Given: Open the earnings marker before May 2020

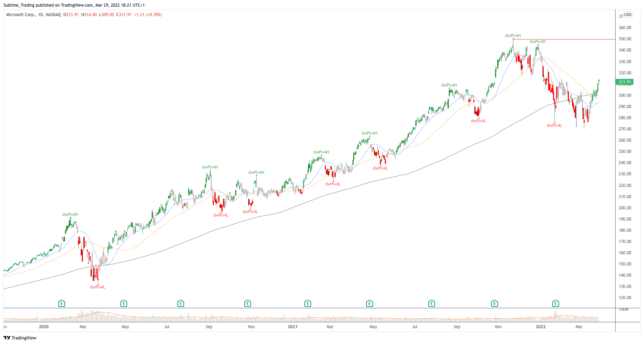Looking at the screenshot, I should (124, 303).
